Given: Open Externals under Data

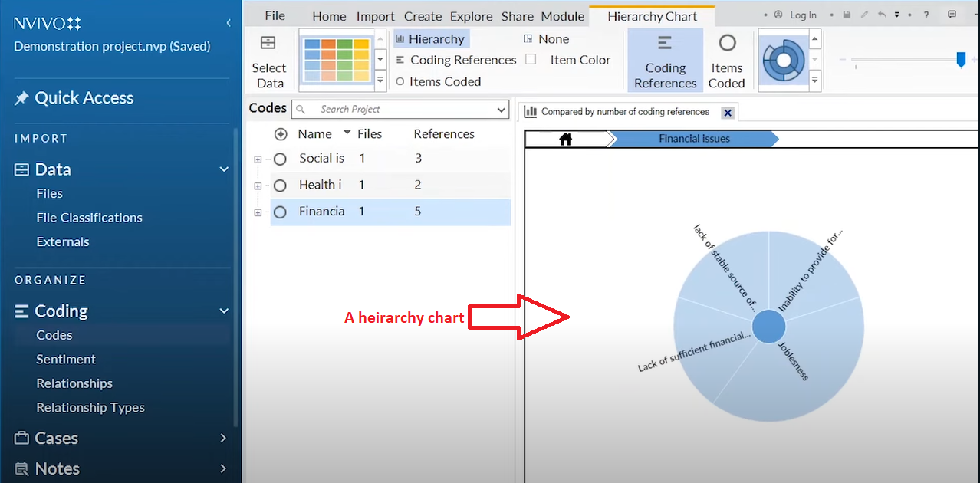Looking at the screenshot, I should [x=63, y=242].
